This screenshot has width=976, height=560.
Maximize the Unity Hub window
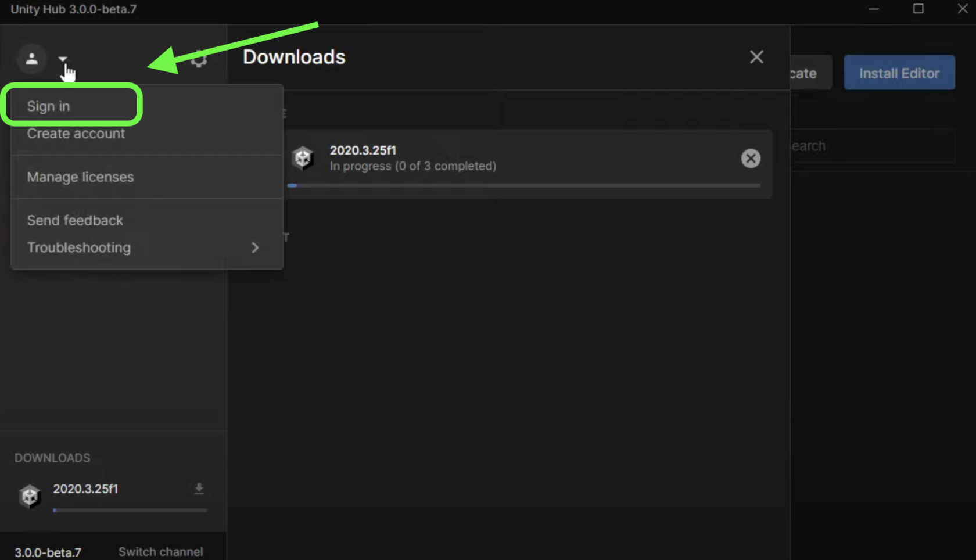918,9
